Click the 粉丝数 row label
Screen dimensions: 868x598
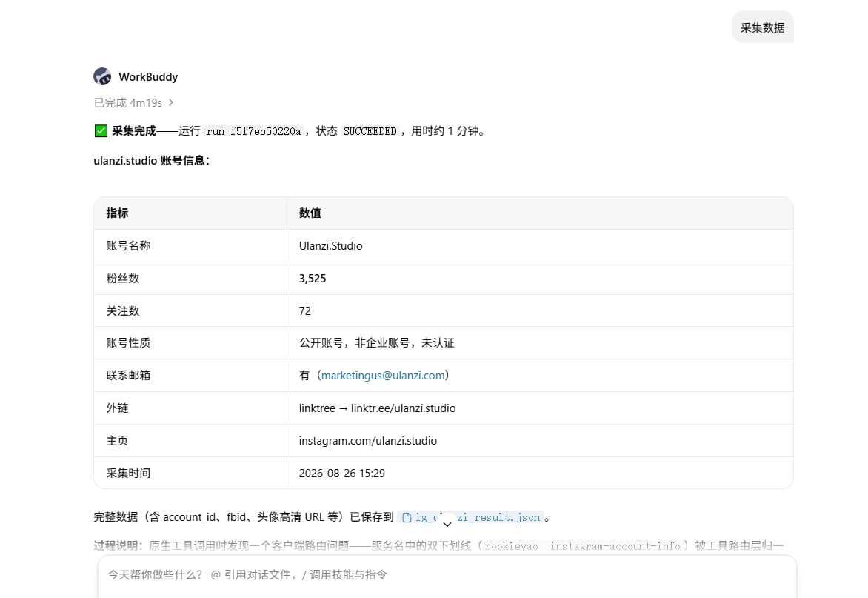122,279
